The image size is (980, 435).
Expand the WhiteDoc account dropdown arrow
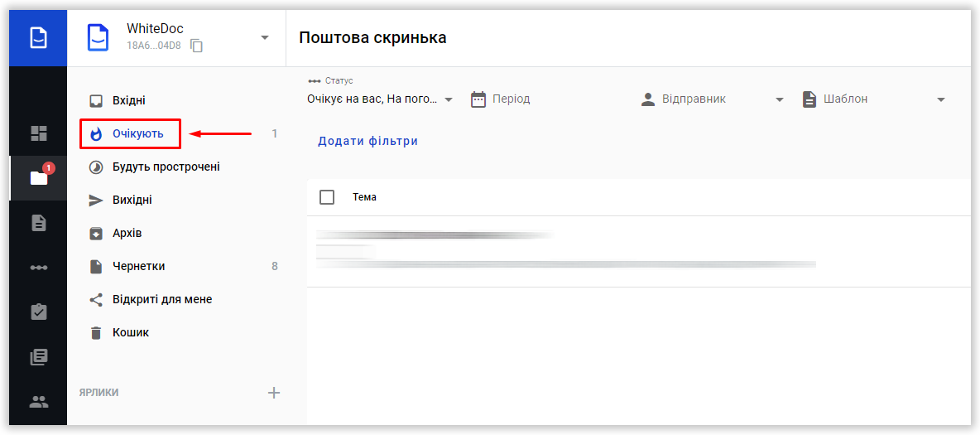[265, 38]
